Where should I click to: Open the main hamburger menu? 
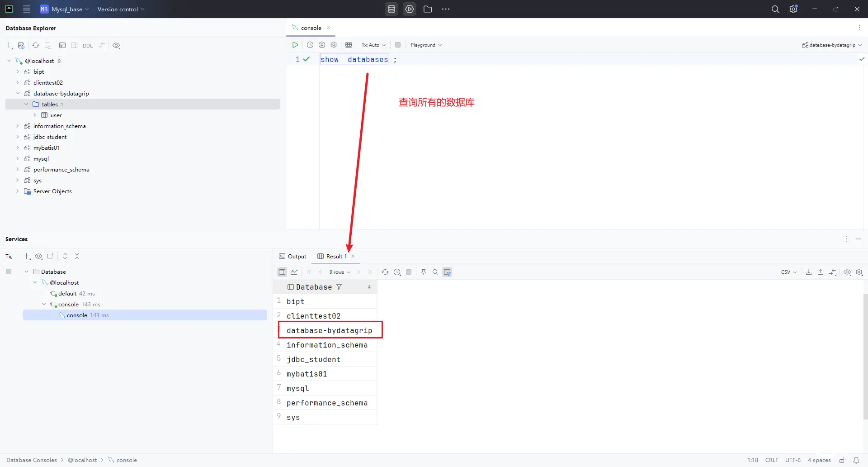coord(27,9)
